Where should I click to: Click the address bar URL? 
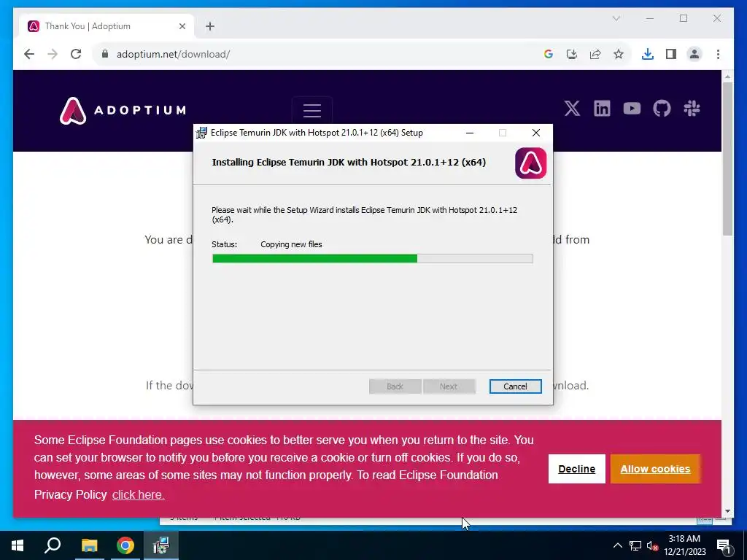click(x=174, y=54)
